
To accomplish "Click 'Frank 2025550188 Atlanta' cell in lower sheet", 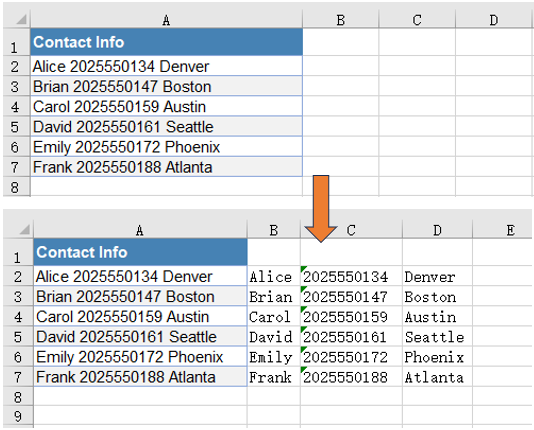I will coord(140,377).
